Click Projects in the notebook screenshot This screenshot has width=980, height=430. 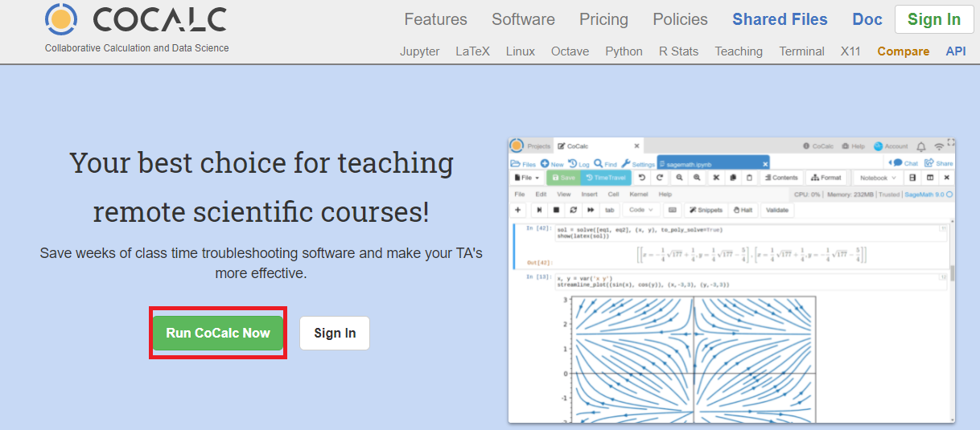539,146
